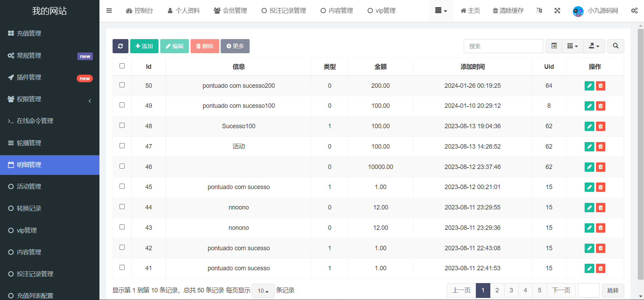Delete row with Id 49

601,106
